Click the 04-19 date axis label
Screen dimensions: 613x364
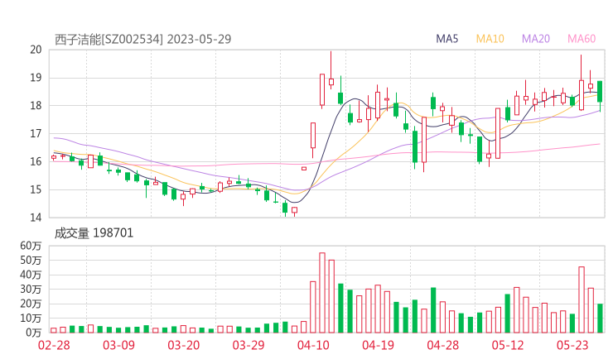(378, 345)
